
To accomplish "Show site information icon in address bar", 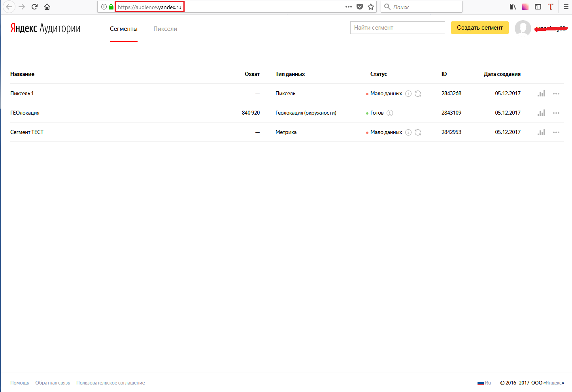I will click(104, 7).
